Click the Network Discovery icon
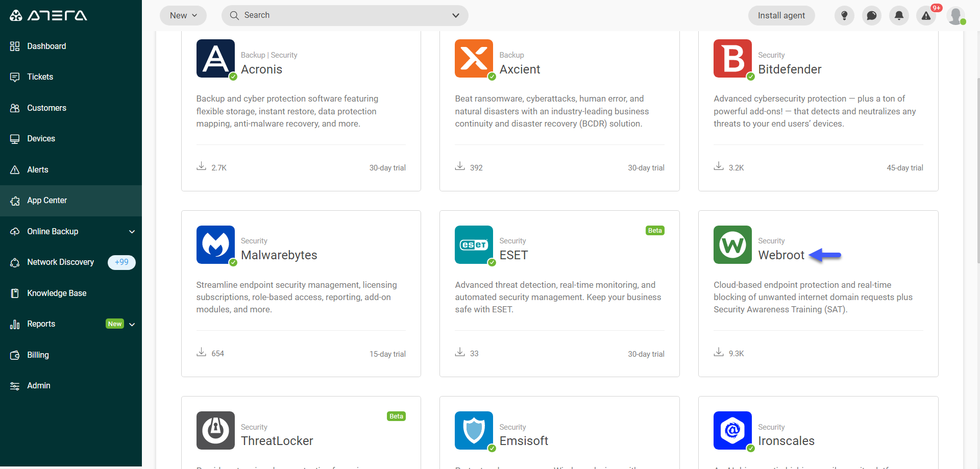This screenshot has height=469, width=980. pyautogui.click(x=15, y=263)
